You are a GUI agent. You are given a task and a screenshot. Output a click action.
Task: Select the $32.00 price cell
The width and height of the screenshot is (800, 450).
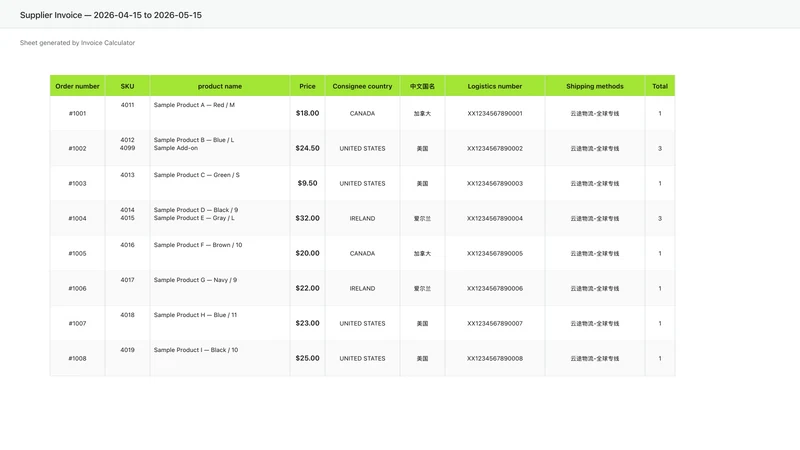click(x=307, y=218)
